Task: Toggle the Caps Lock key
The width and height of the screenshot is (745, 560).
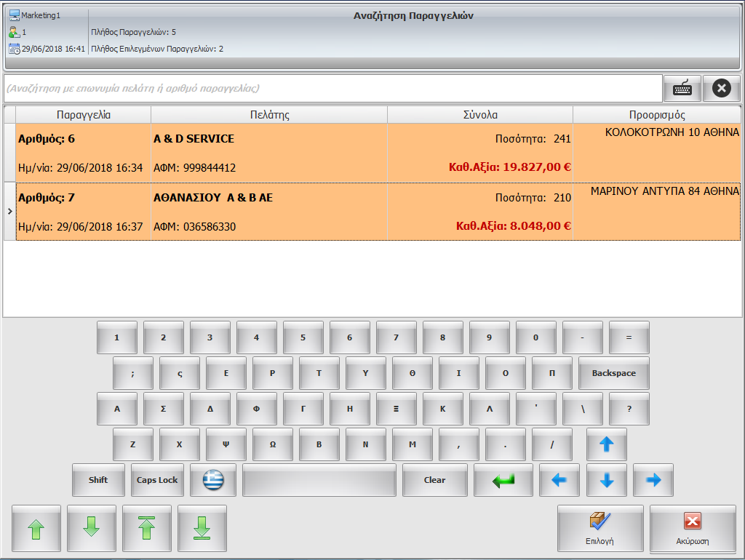Action: coord(157,480)
